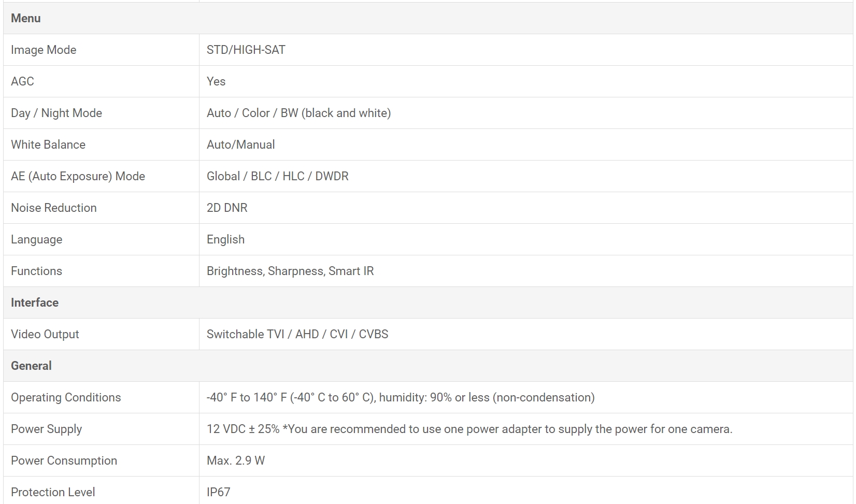Screen dimensions: 856x504
Task: Click the AE (Auto Exposure) Mode label
Action: [78, 176]
